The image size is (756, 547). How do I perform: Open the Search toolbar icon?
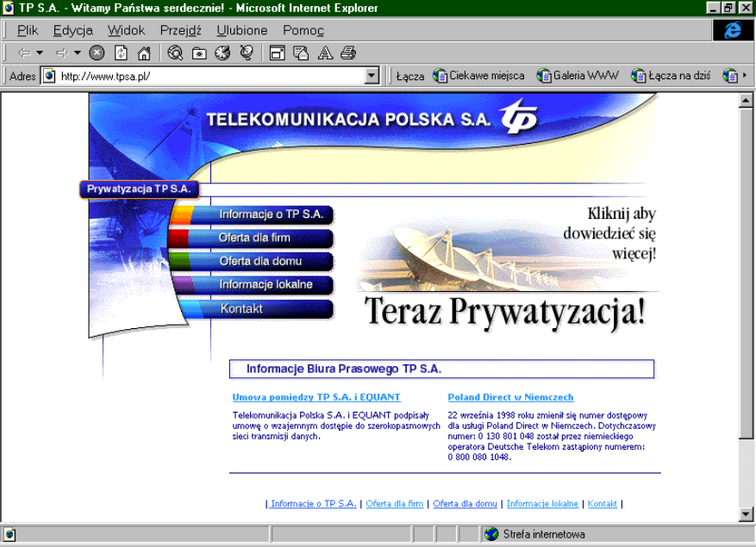pyautogui.click(x=175, y=53)
